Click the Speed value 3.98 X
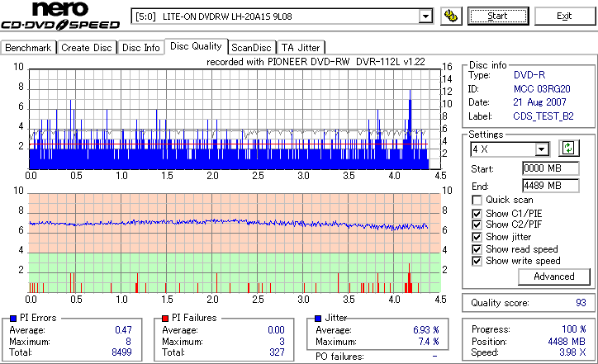 tap(572, 352)
